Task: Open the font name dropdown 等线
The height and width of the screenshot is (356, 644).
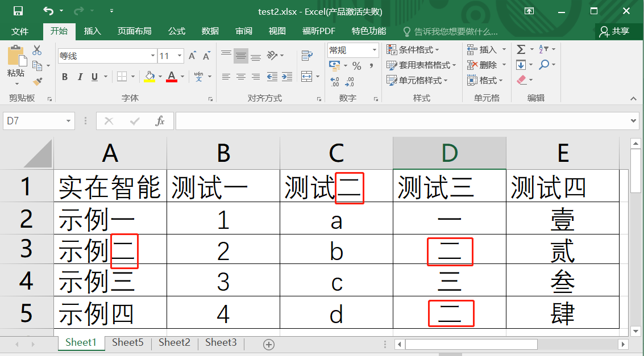Action: pyautogui.click(x=153, y=56)
